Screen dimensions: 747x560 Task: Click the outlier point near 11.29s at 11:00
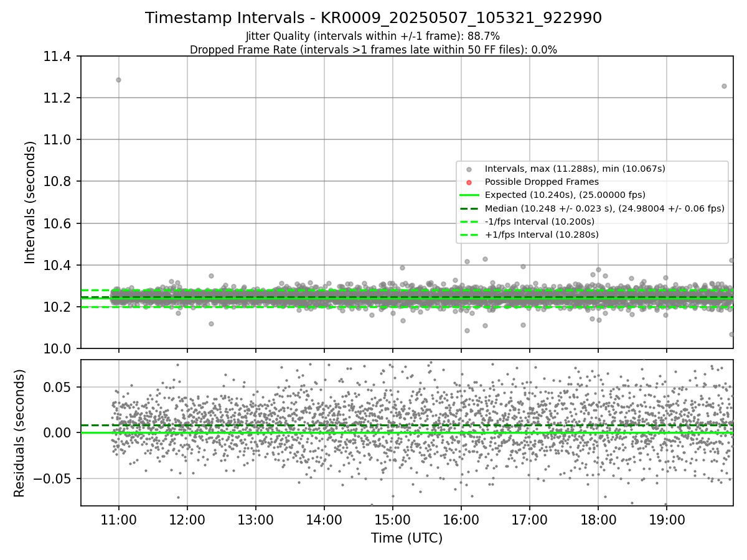coord(118,80)
